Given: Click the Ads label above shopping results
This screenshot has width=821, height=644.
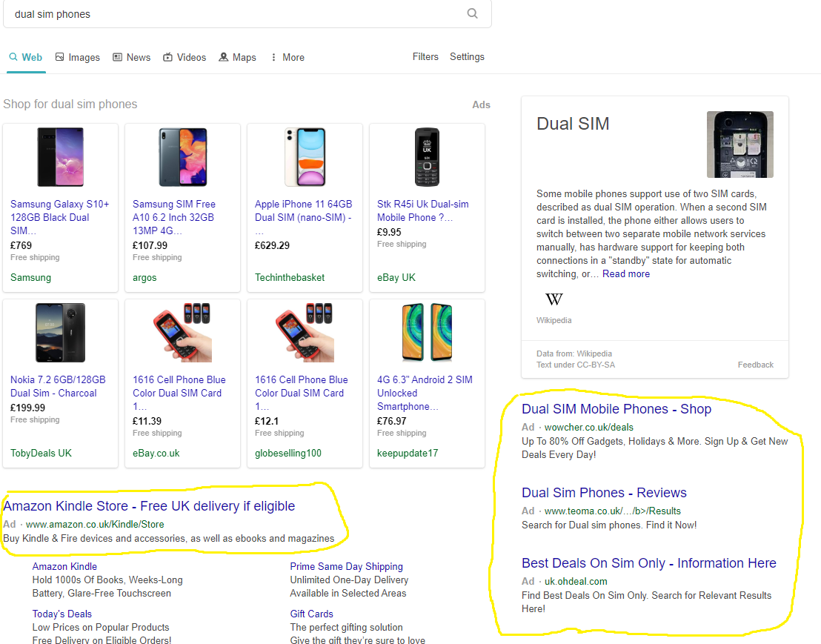Looking at the screenshot, I should 481,104.
